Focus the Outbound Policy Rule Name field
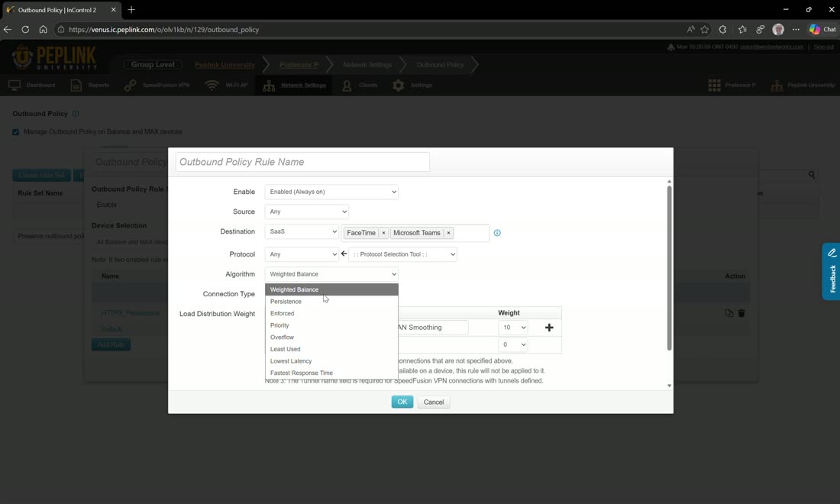 tap(302, 162)
